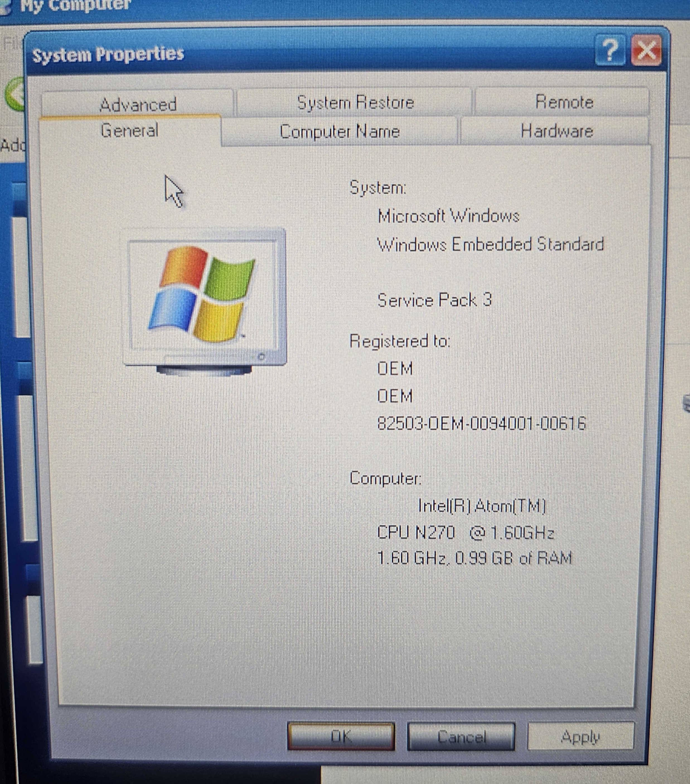Click the 'Intel(R) Atom(TM)' text
Viewport: 690px width, 784px height.
482,506
